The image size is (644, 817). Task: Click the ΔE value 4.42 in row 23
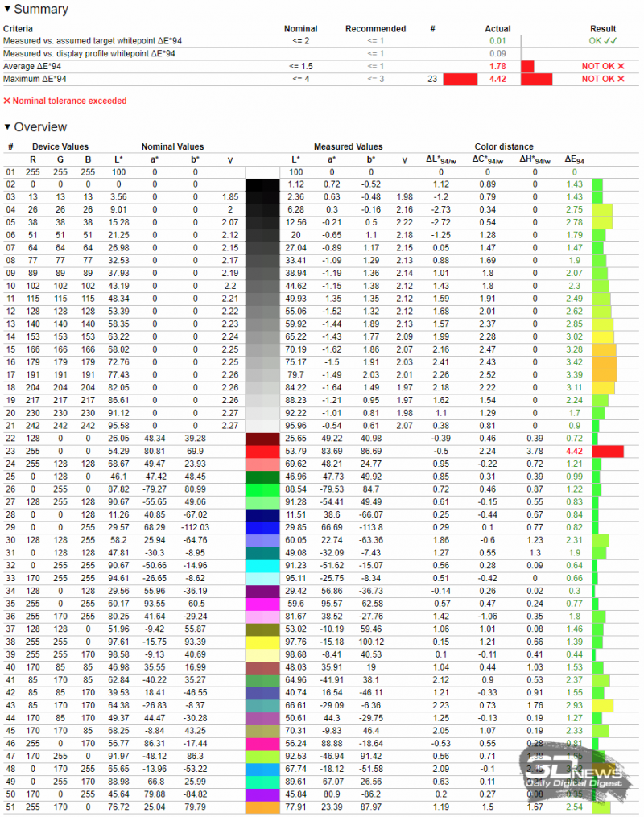point(574,452)
